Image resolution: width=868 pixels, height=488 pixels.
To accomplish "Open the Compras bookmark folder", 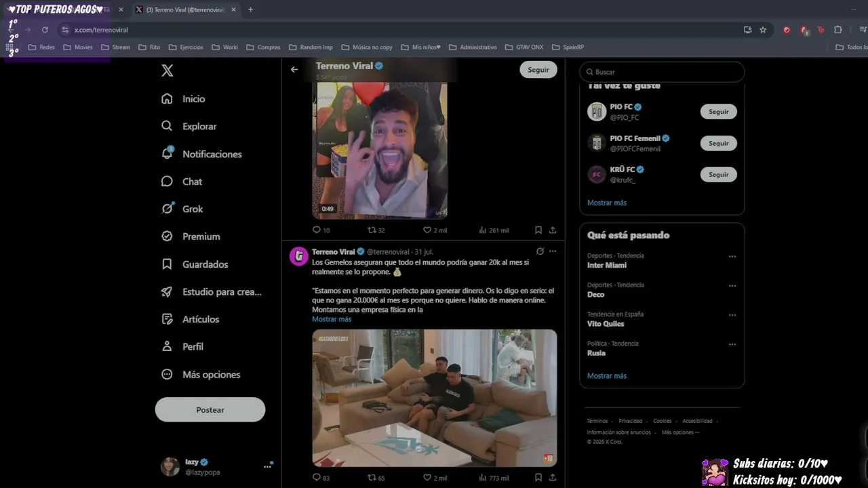I will [x=263, y=47].
